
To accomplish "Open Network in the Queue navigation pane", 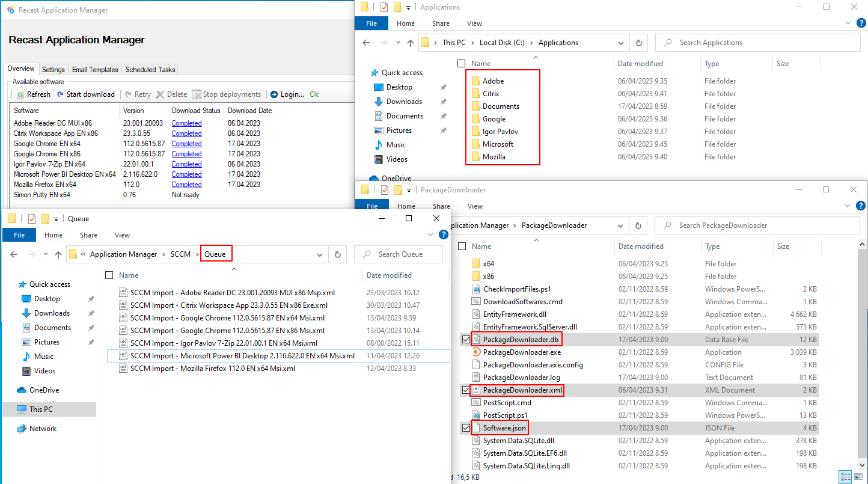I will (43, 429).
